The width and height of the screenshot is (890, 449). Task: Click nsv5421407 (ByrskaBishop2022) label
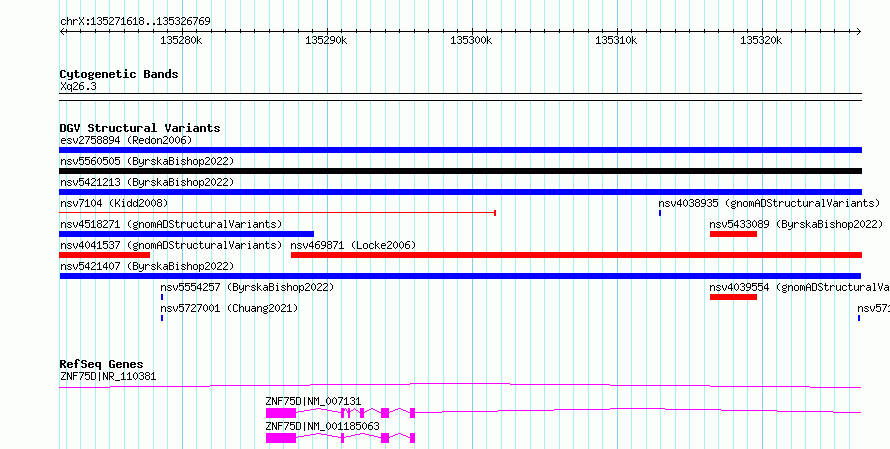pyautogui.click(x=147, y=266)
